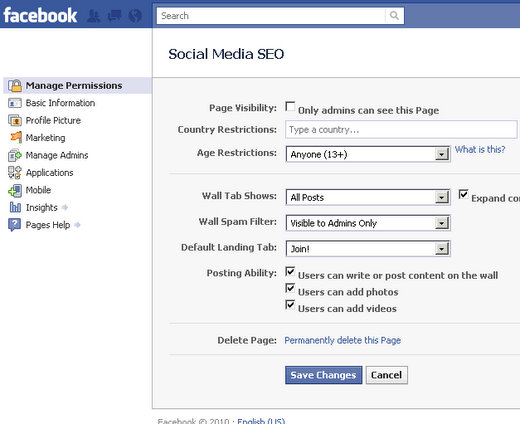520x424 pixels.
Task: Click the Mobile icon in sidebar
Action: point(15,190)
